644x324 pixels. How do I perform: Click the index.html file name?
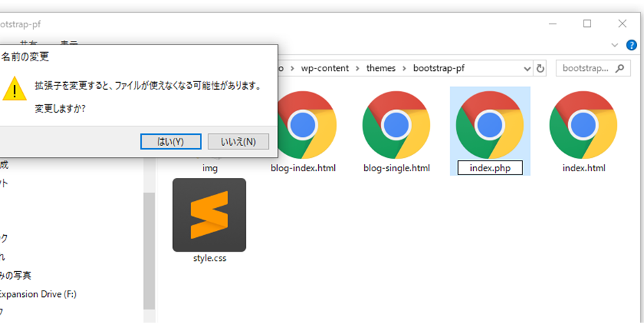(x=584, y=168)
